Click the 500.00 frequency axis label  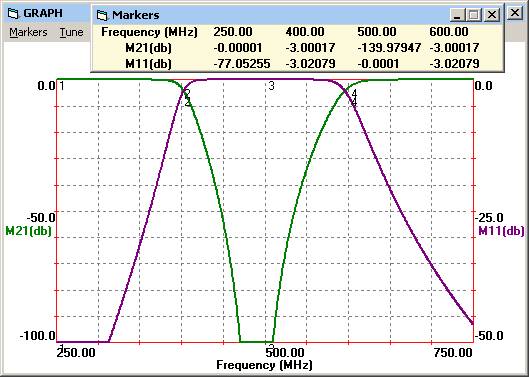(285, 353)
